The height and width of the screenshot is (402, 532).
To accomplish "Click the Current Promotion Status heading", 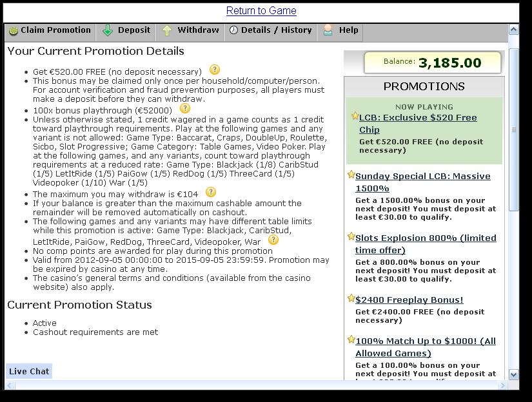I will pos(79,305).
